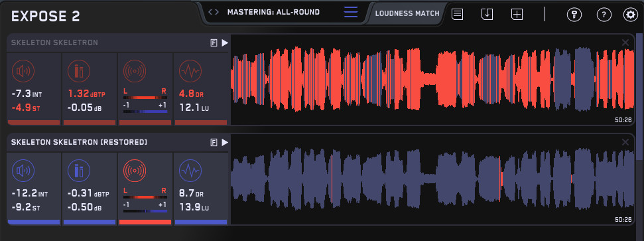Toggle the F button on Skeleton Skeletron
644x241 pixels.
[x=214, y=42]
